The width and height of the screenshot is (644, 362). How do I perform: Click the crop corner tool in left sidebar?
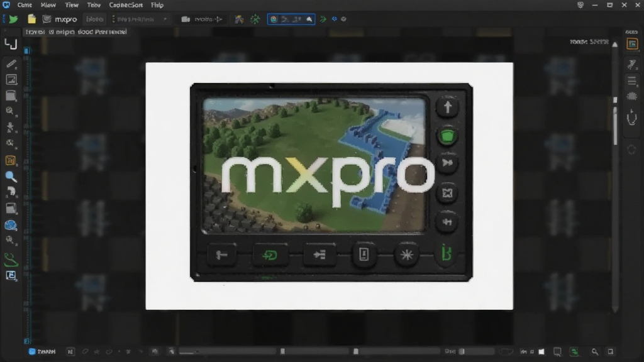pos(11,44)
